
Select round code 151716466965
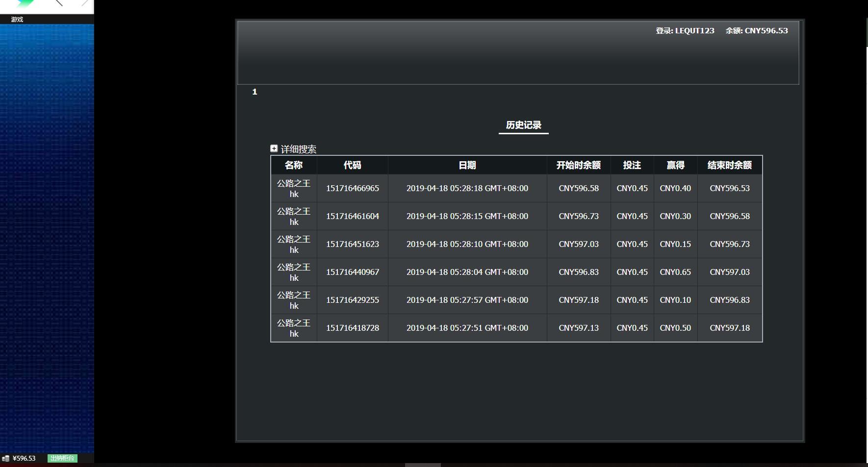[353, 188]
